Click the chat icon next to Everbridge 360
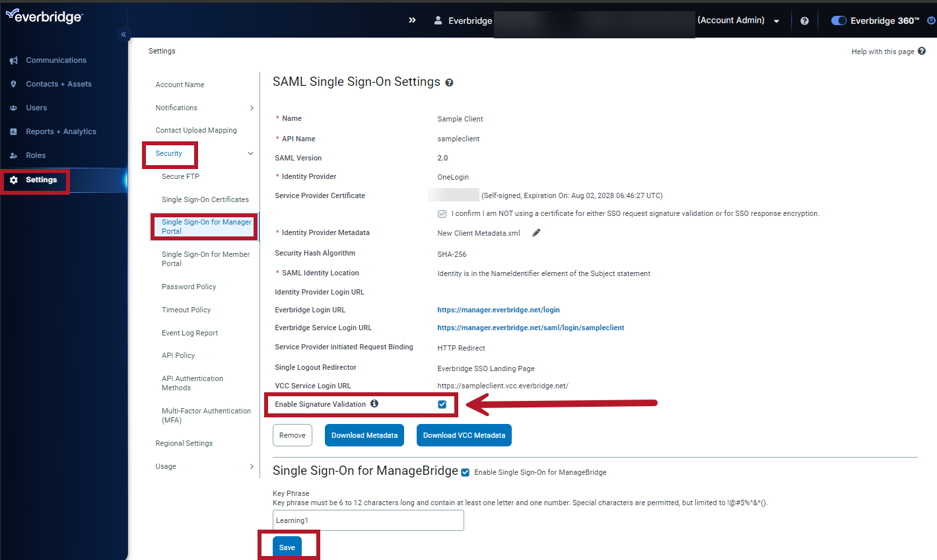 click(x=931, y=20)
